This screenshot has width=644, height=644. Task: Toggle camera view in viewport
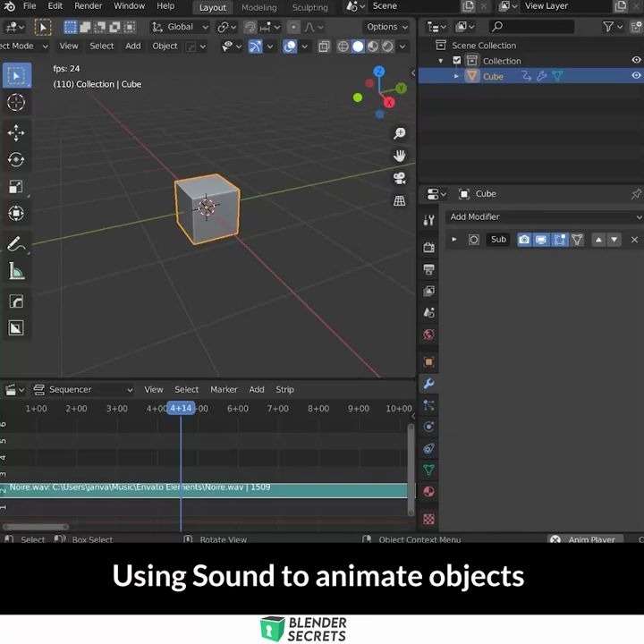coord(399,179)
